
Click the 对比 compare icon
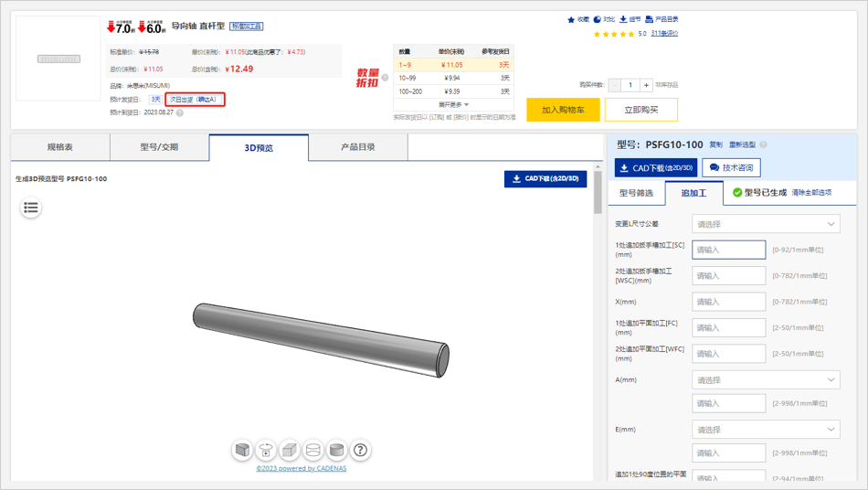tap(598, 19)
